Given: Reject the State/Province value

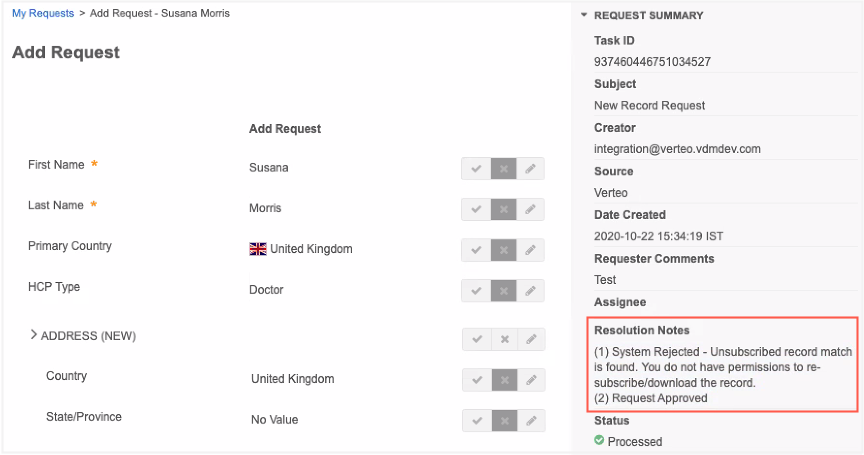Looking at the screenshot, I should tap(504, 420).
